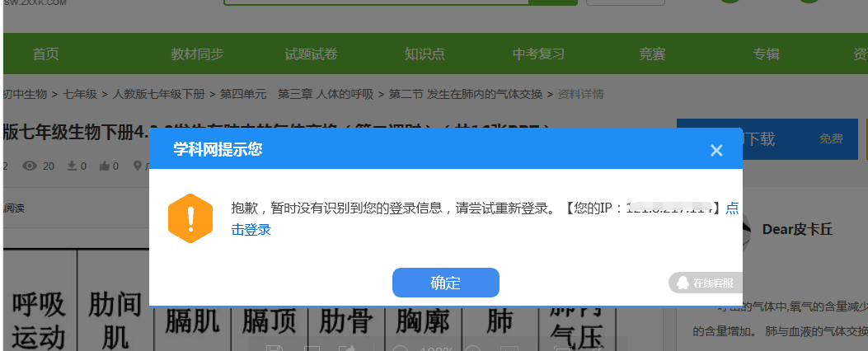868x351 pixels.
Task: Click the Dear皮卡丘 author name
Action: 797,229
